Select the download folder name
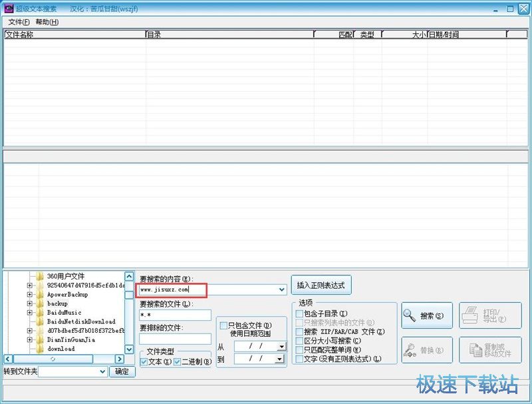This screenshot has height=404, width=532. click(x=61, y=349)
